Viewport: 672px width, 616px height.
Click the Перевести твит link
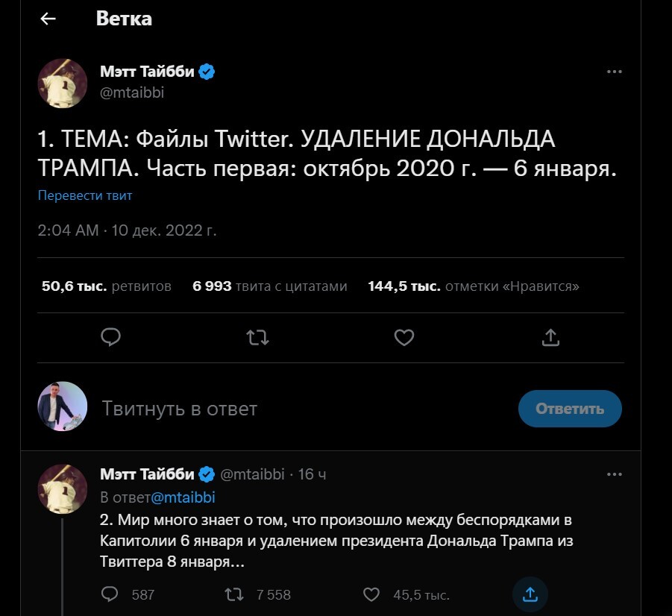click(x=85, y=195)
